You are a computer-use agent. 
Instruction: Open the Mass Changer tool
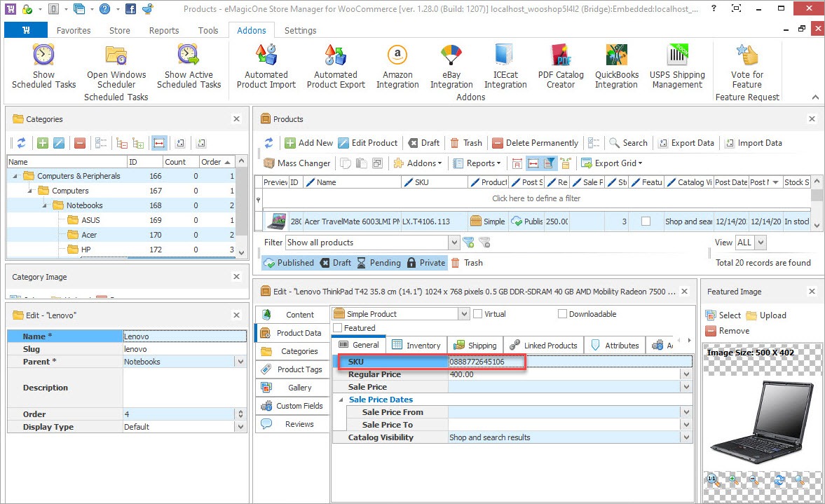click(x=297, y=163)
